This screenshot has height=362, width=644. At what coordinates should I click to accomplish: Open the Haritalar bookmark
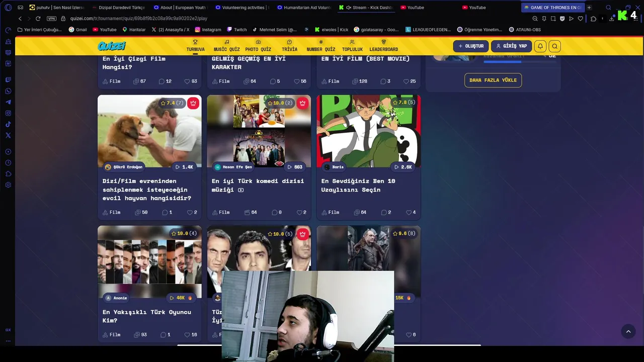coord(134,30)
